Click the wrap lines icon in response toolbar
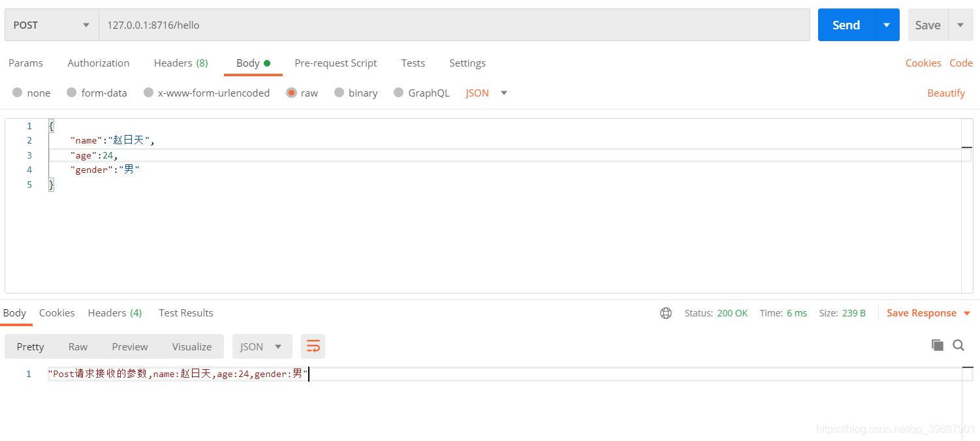 pyautogui.click(x=313, y=346)
